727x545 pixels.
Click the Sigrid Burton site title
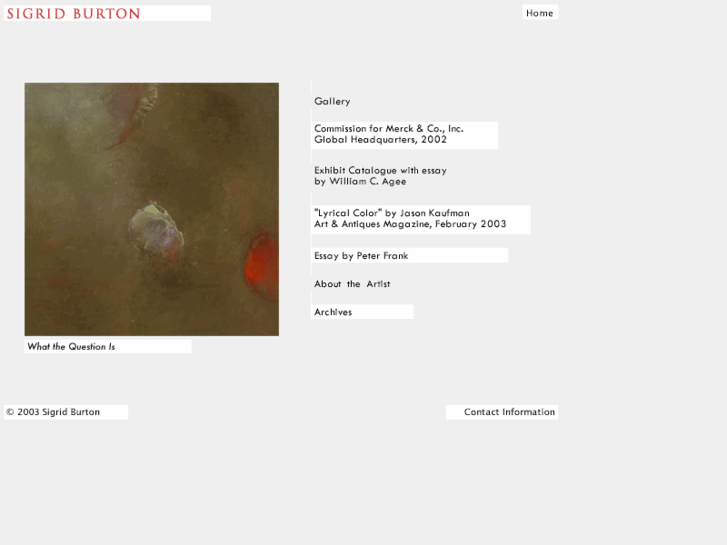pos(74,14)
